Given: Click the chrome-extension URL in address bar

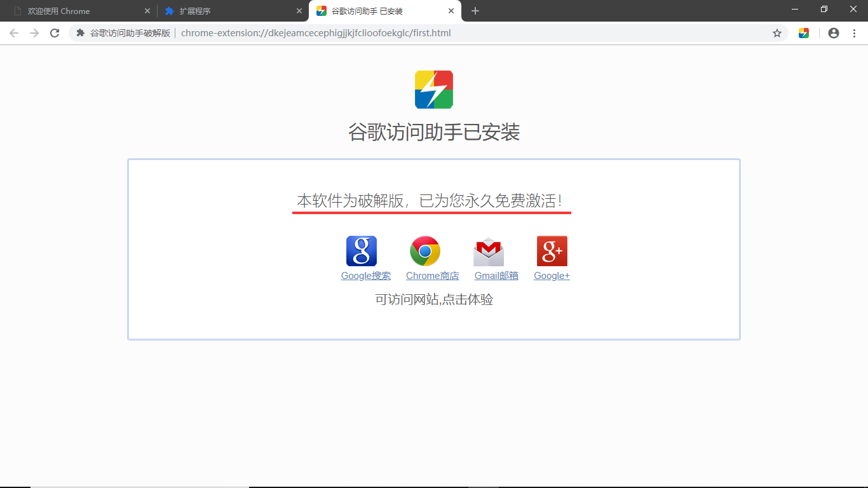Looking at the screenshot, I should tap(316, 33).
